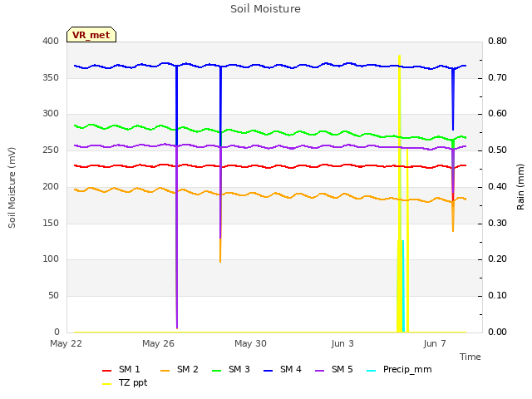
Task: Click the Soil Moisture (mV) axis label
Action: (x=12, y=188)
